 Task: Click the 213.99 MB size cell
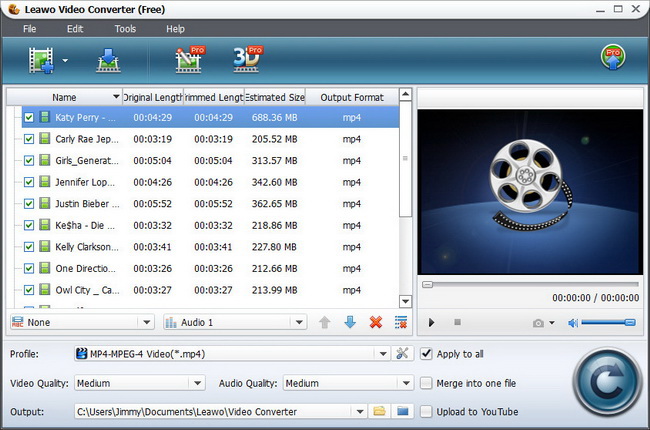click(274, 290)
